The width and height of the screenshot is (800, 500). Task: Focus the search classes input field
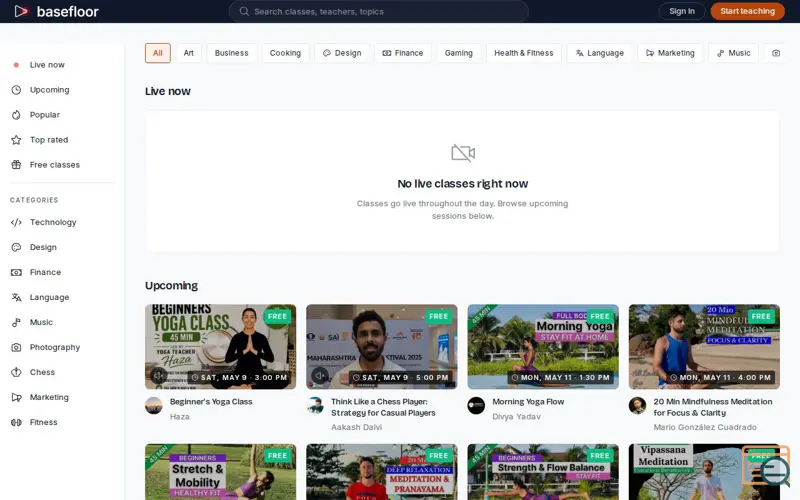379,11
